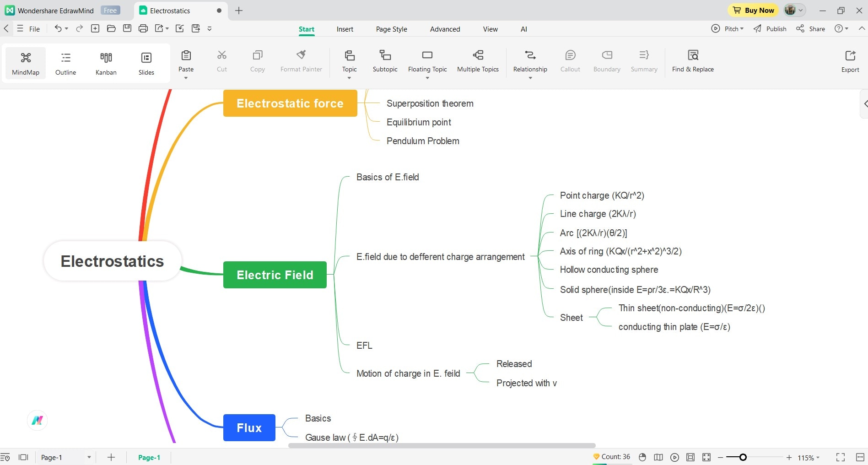The width and height of the screenshot is (868, 465).
Task: Open the Insert ribbon tab
Action: (x=345, y=29)
